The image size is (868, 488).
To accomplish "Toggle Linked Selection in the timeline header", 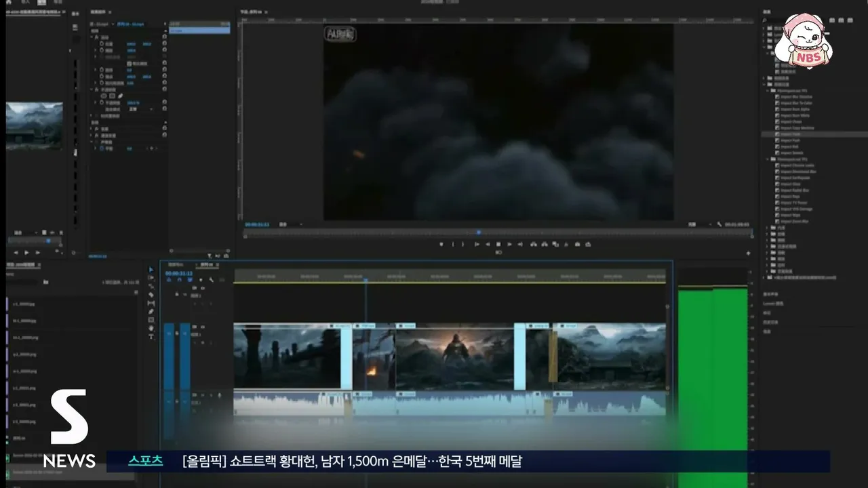I will pos(190,280).
